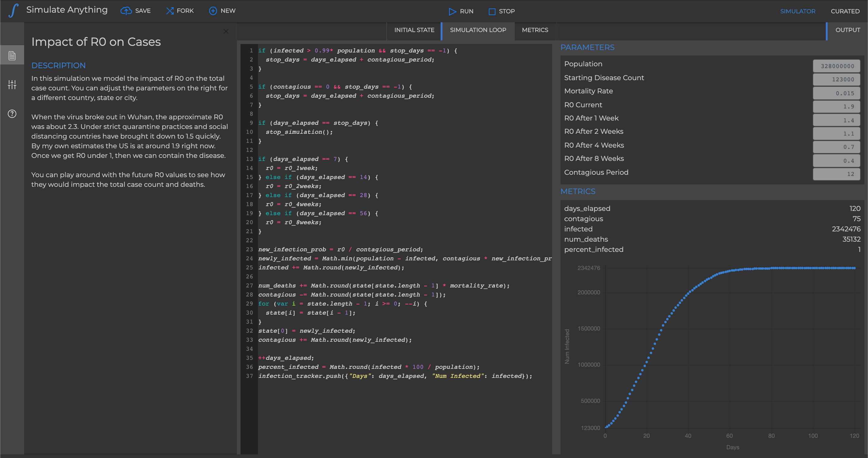Open the help question mark icon
Screen dimensions: 868x458
12,114
